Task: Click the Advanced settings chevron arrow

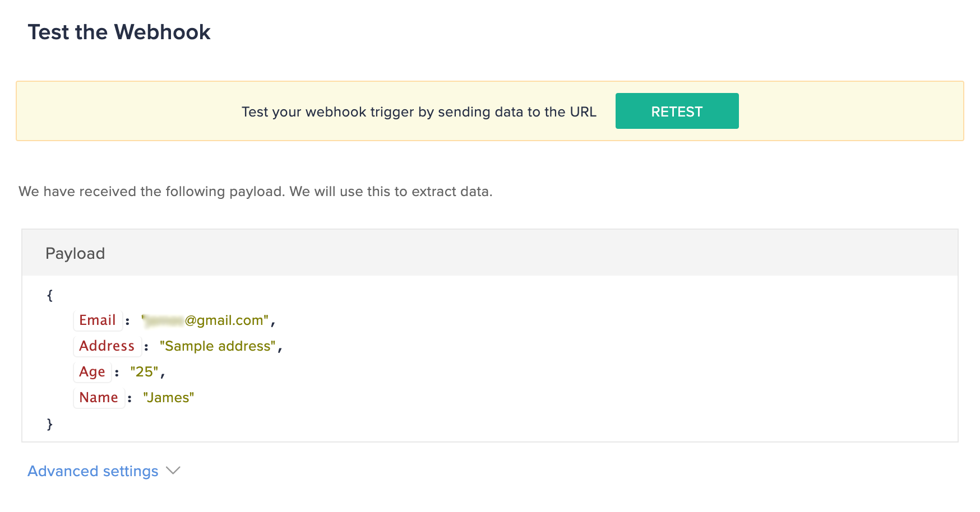Action: click(173, 471)
